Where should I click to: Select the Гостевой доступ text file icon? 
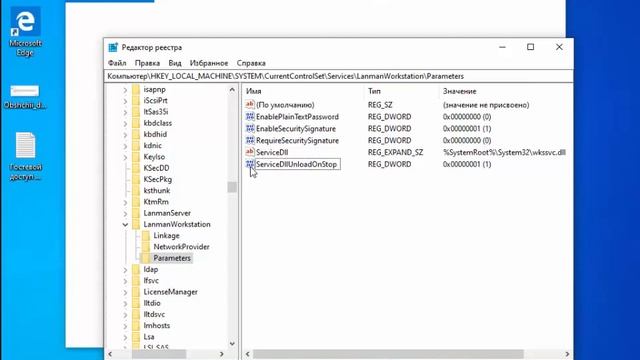point(25,156)
